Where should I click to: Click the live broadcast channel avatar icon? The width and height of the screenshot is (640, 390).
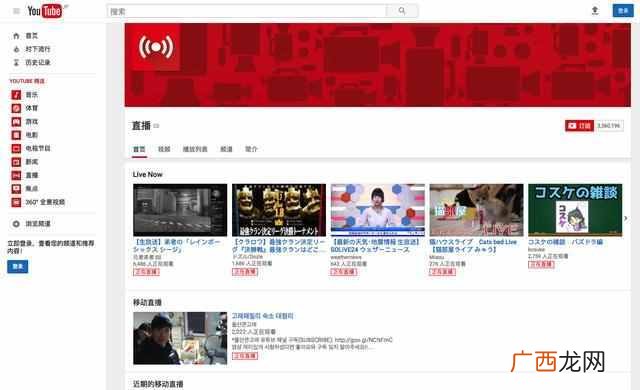156,47
